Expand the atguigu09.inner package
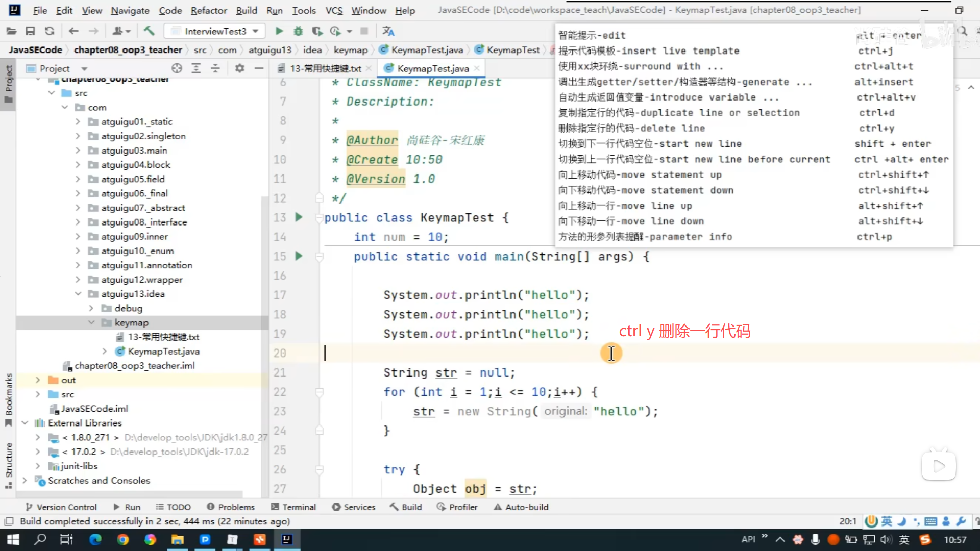The width and height of the screenshot is (980, 551). pos(78,236)
